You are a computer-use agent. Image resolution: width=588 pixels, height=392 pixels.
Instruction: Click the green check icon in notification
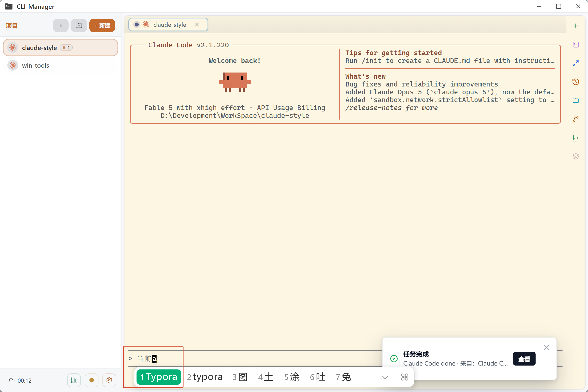point(394,358)
